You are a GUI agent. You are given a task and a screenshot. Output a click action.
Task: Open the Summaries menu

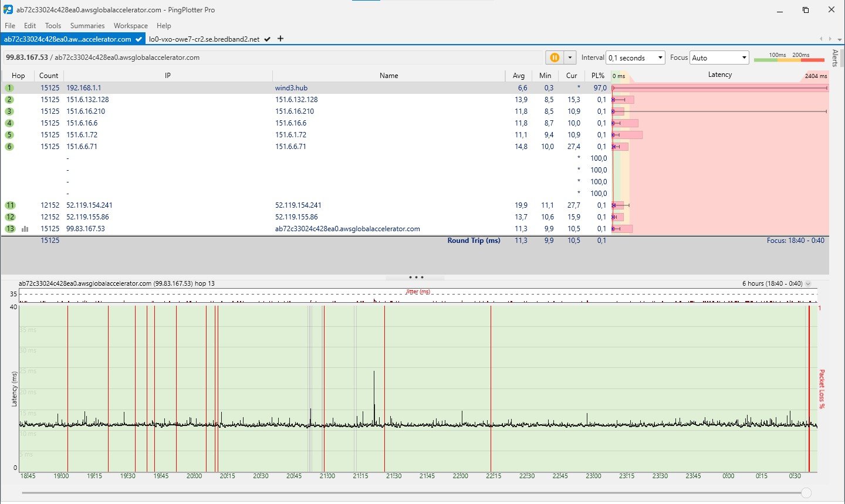coord(87,26)
